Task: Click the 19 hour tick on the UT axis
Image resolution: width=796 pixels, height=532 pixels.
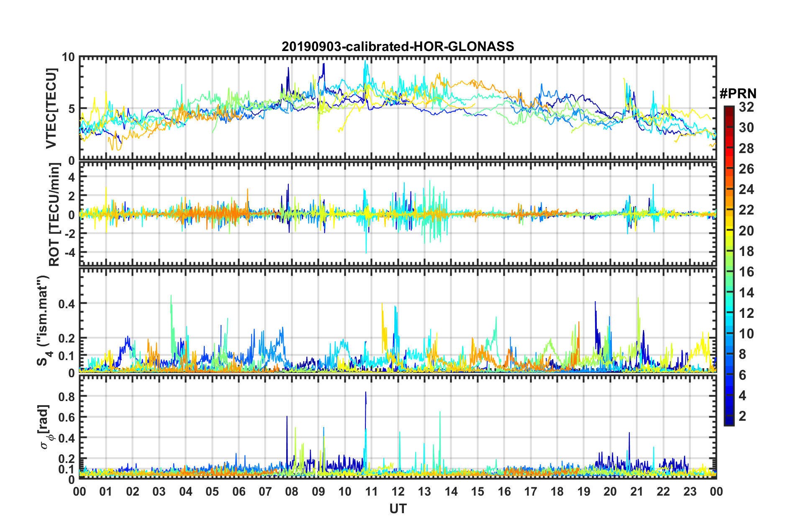Action: 584,491
